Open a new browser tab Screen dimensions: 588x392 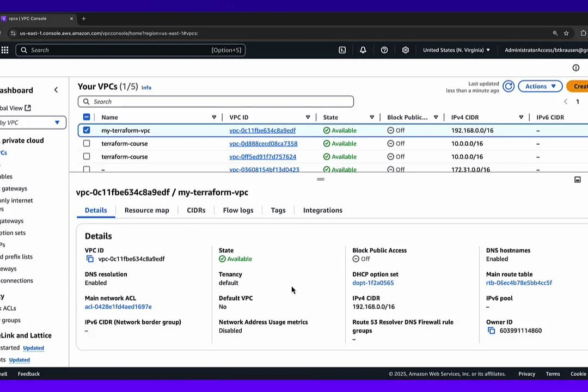(x=84, y=19)
